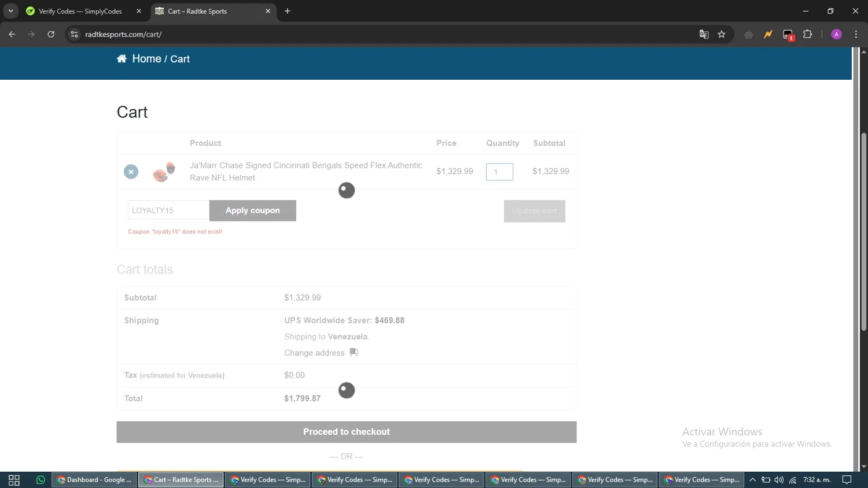Translate this page via address bar icon
868x488 pixels.
click(704, 34)
